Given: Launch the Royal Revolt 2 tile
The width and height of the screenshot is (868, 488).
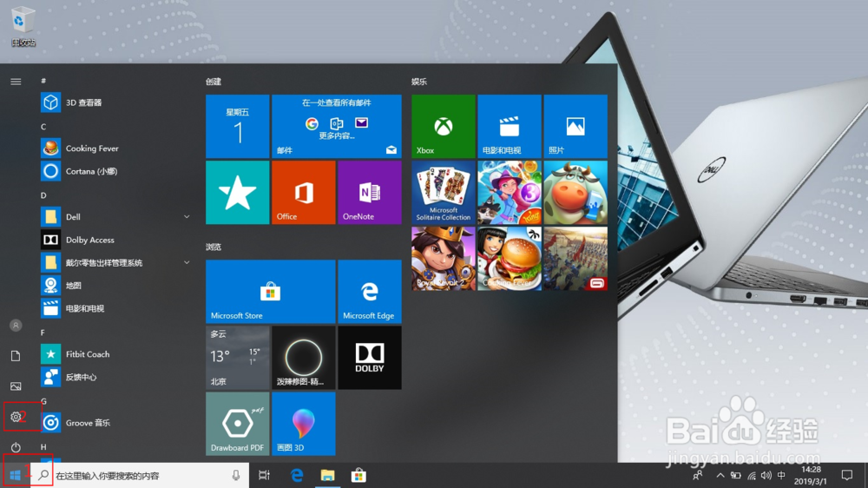Looking at the screenshot, I should [444, 259].
